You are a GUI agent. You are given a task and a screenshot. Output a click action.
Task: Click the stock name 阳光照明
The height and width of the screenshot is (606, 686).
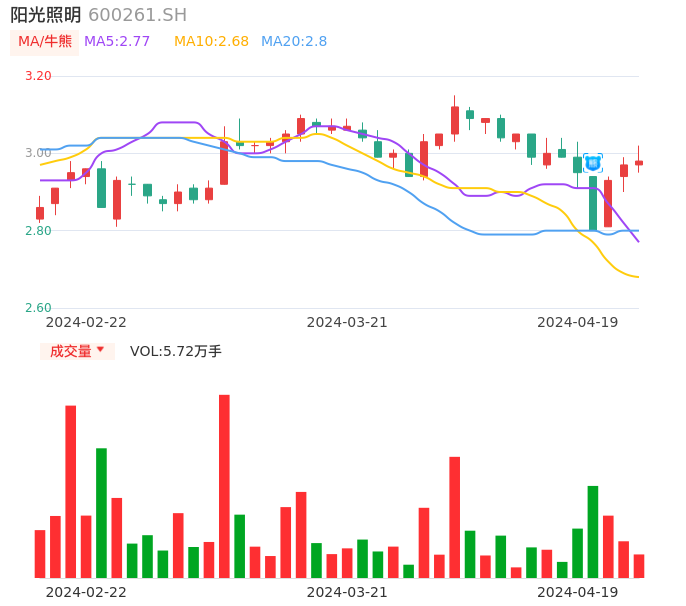(x=46, y=15)
